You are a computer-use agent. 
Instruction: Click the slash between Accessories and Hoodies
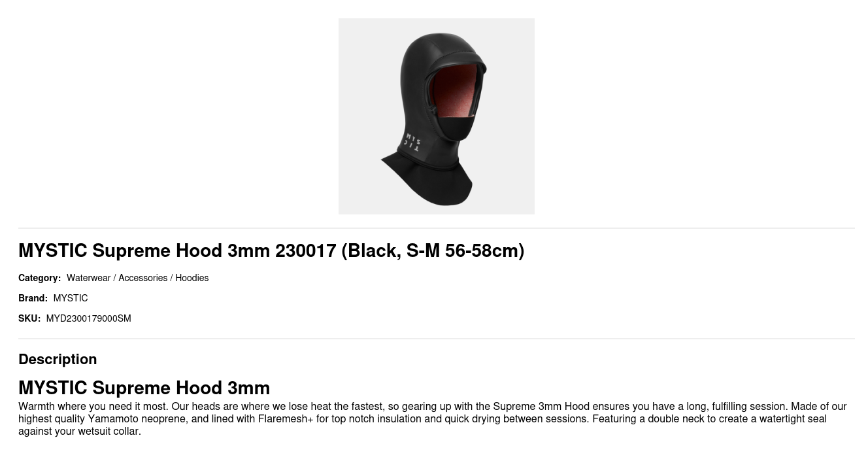pyautogui.click(x=171, y=278)
